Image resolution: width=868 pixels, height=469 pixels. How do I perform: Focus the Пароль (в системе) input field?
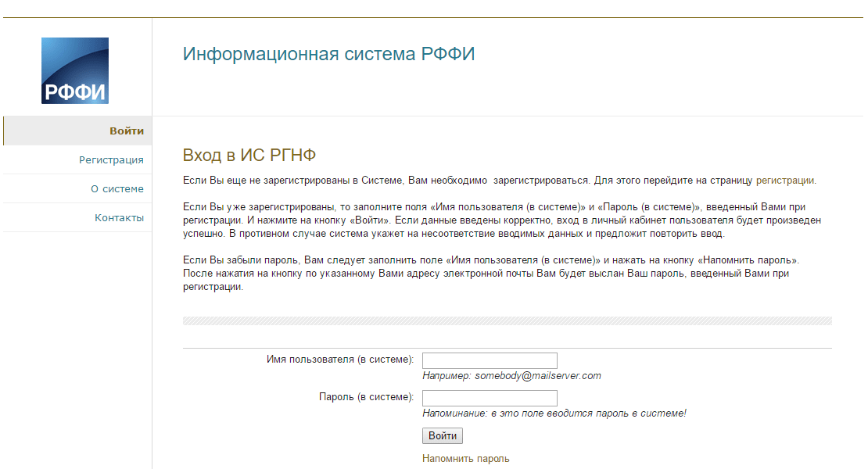pyautogui.click(x=490, y=398)
